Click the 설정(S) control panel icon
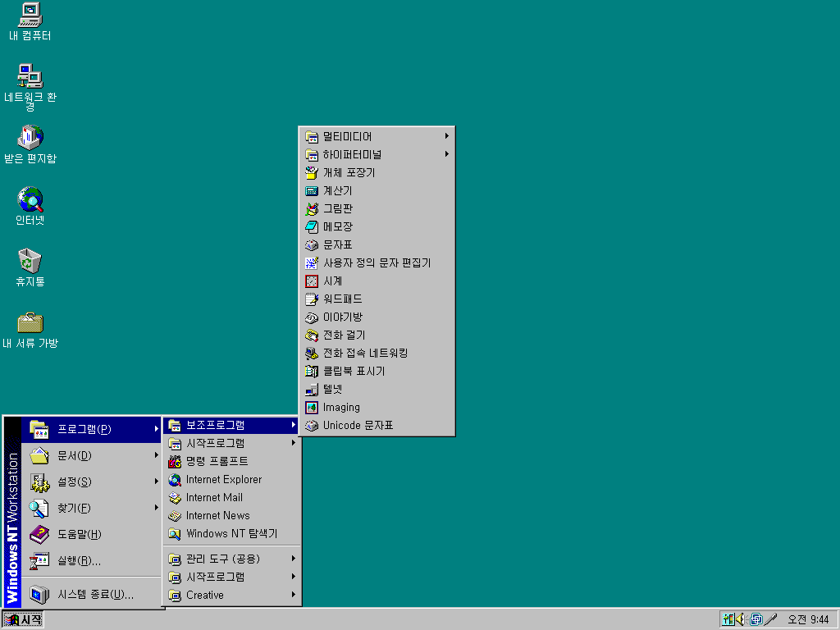 pyautogui.click(x=39, y=482)
